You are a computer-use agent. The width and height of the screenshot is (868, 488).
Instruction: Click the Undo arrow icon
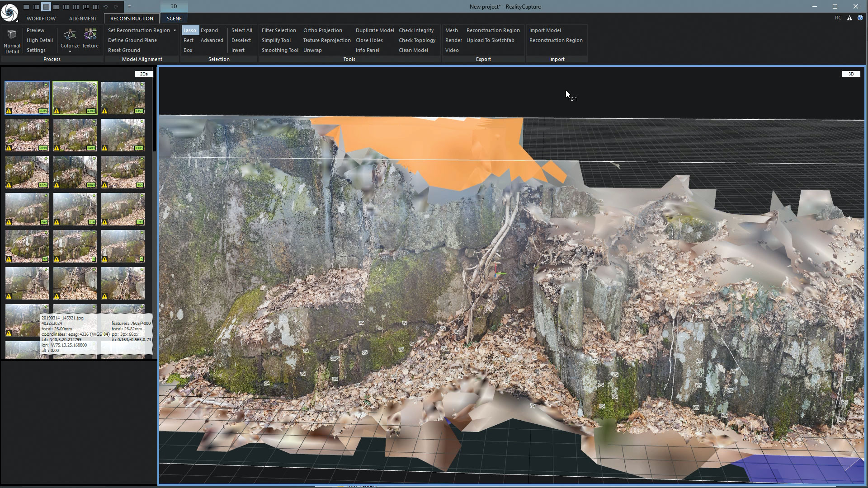(x=105, y=7)
